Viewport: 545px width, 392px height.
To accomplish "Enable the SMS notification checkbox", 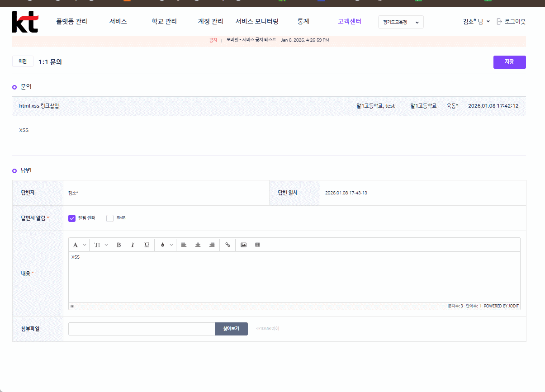I will click(110, 218).
